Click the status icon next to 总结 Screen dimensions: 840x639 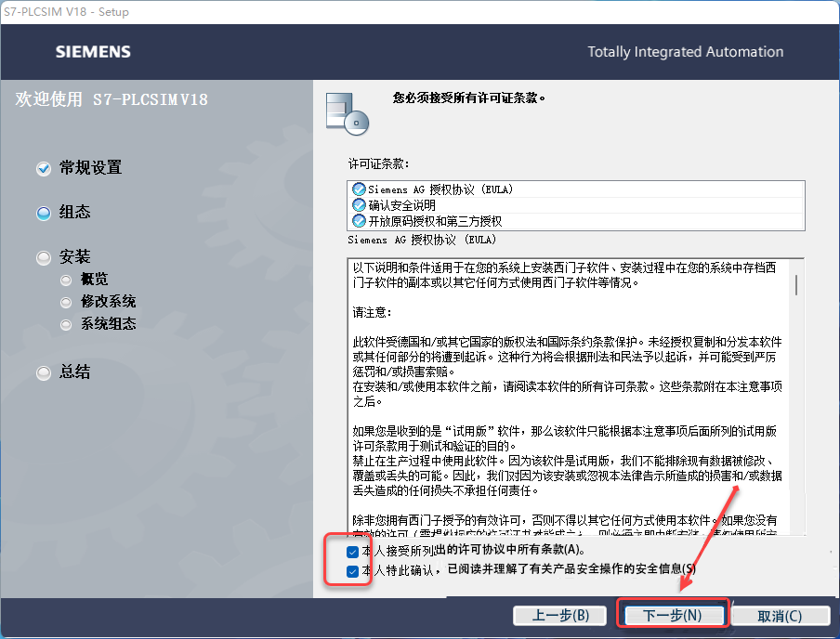pos(43,372)
